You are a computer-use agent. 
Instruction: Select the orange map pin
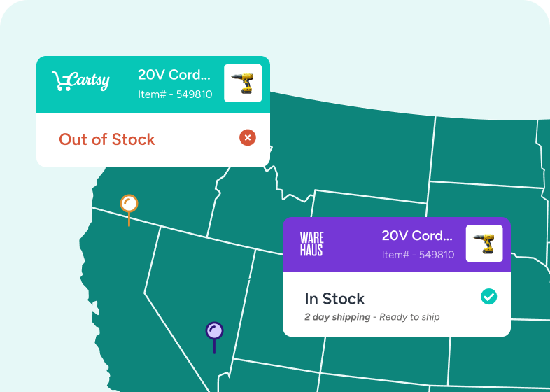coord(129,204)
